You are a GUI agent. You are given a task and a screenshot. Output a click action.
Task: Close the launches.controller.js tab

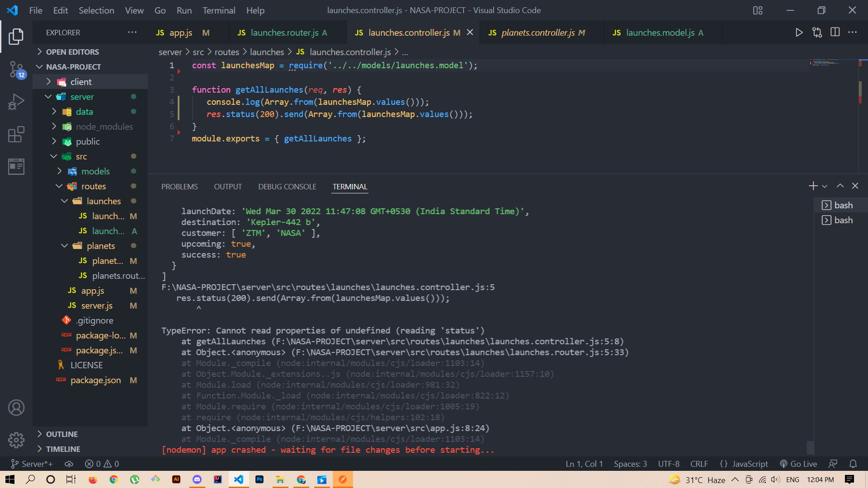point(470,33)
